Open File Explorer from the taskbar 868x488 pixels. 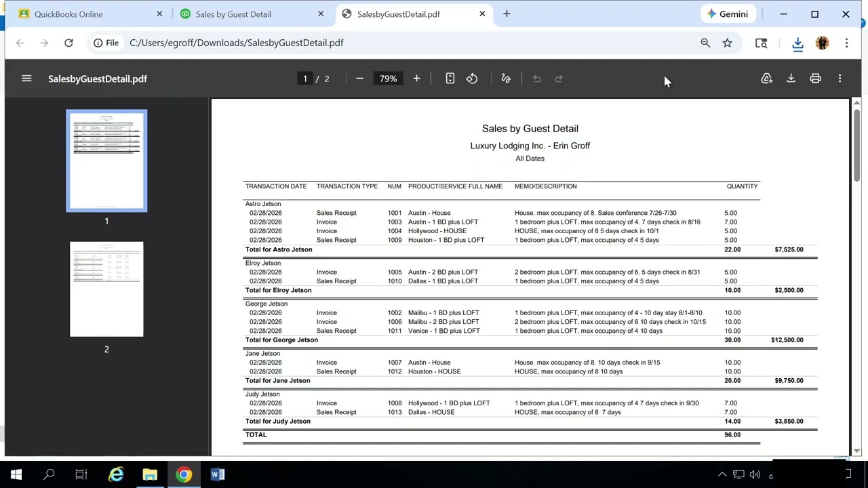coord(150,474)
